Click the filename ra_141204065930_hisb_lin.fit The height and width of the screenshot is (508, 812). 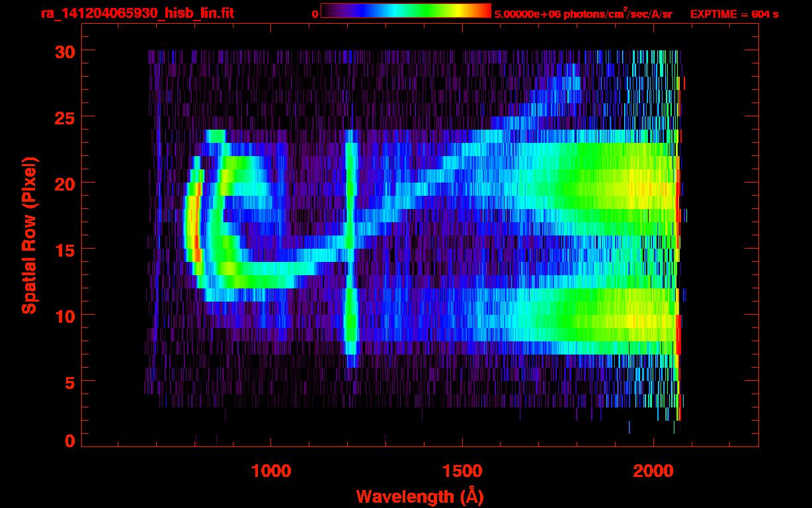136,13
